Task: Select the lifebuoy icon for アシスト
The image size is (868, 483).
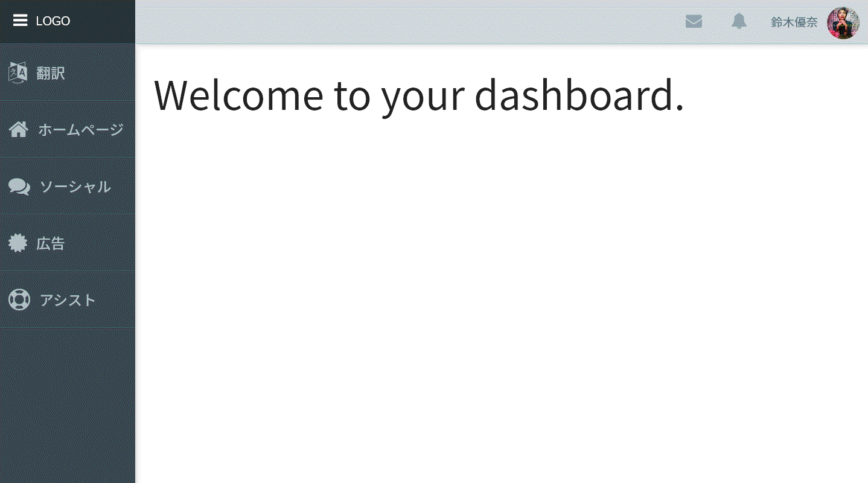Action: click(19, 299)
